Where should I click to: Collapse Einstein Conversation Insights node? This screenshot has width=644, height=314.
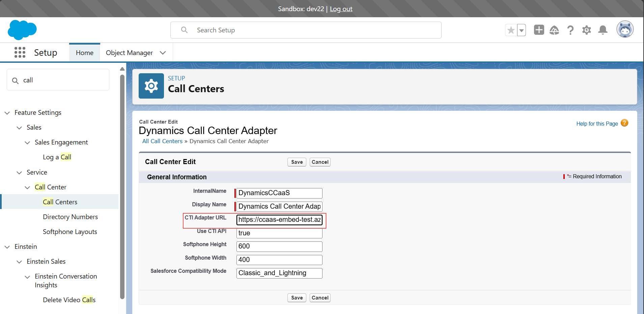click(27, 277)
